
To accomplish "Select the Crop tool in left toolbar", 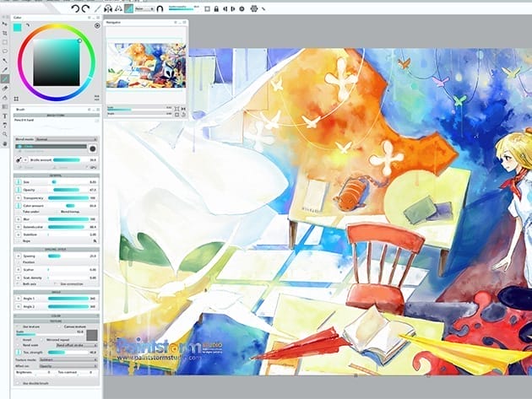I will pyautogui.click(x=5, y=31).
